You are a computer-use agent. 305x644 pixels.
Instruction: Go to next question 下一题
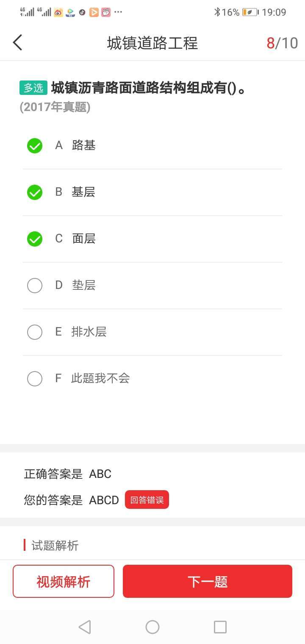tap(208, 581)
